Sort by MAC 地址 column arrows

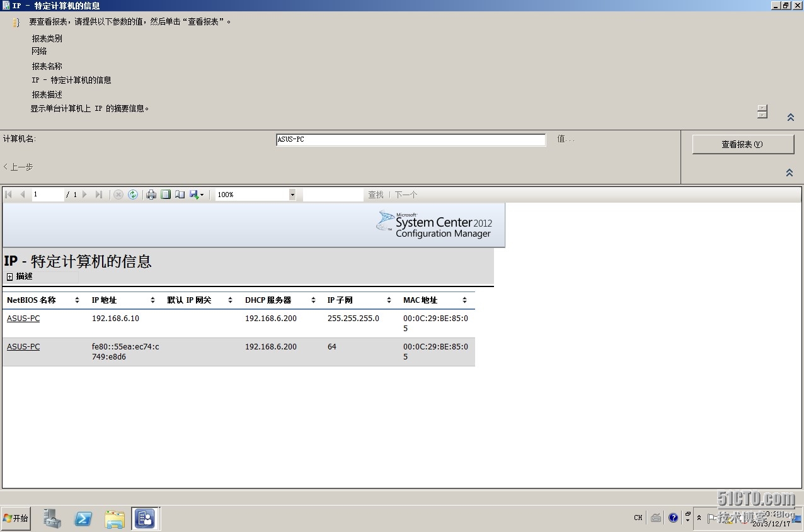[464, 300]
